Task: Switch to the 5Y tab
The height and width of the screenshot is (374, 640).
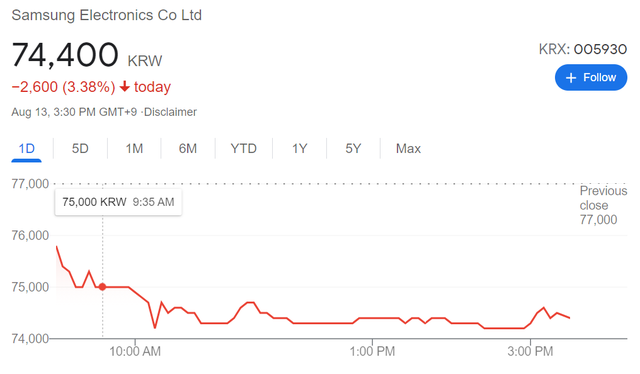Action: tap(353, 149)
